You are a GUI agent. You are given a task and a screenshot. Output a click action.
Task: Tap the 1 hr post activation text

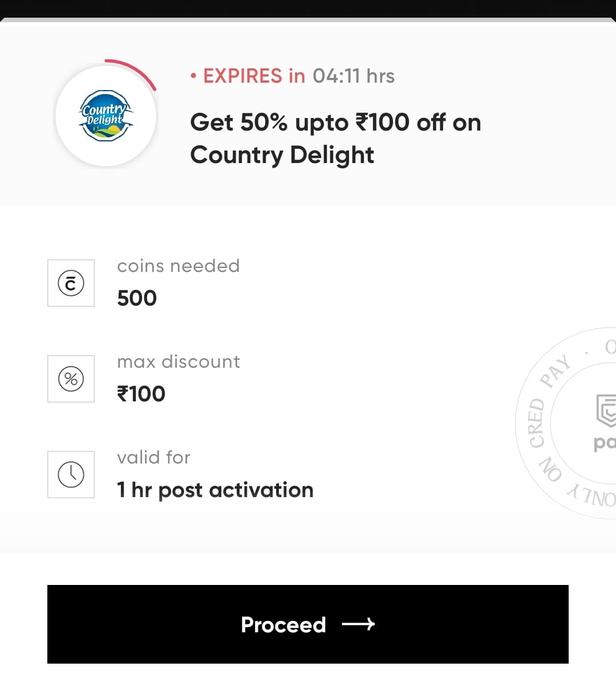pos(215,490)
